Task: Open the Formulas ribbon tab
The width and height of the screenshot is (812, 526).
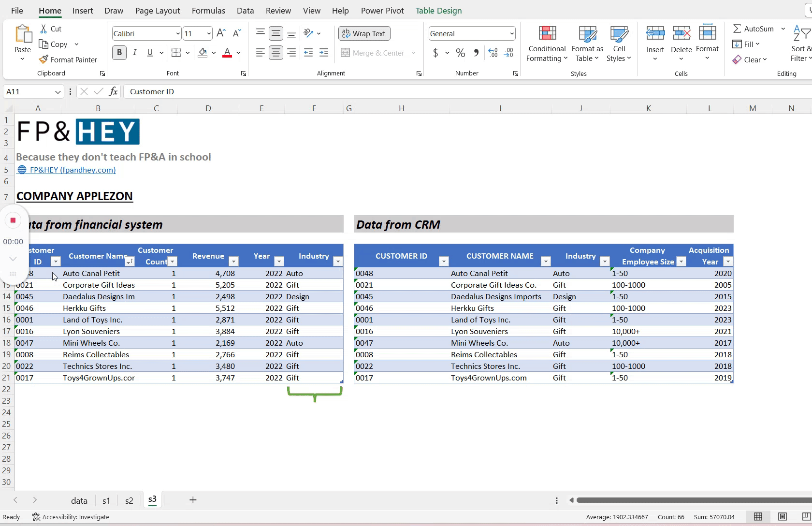Action: (x=208, y=11)
